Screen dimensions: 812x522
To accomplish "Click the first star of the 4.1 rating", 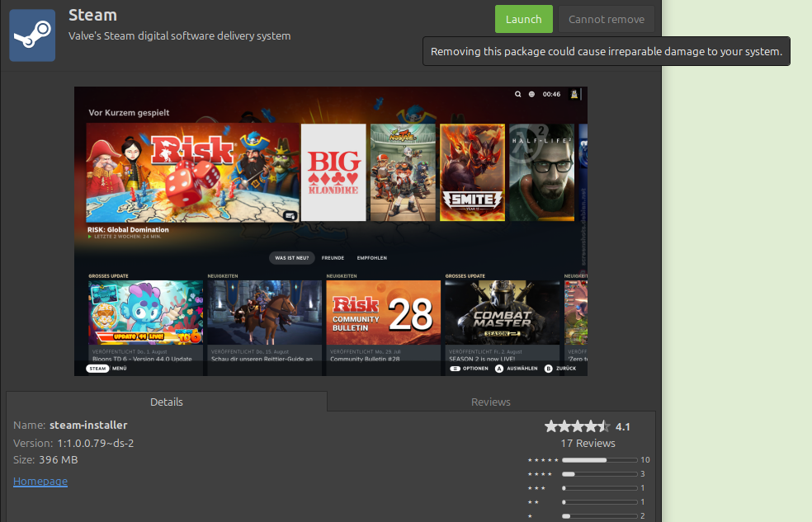I will pos(550,426).
